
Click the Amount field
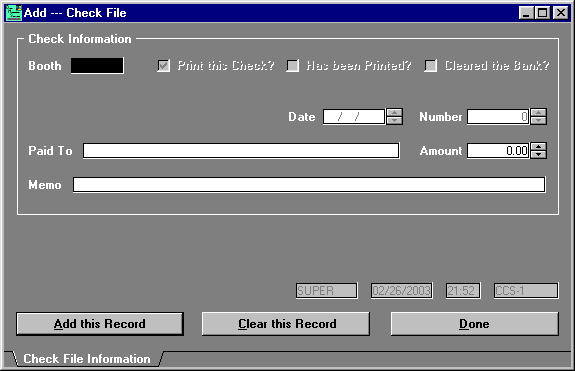click(x=498, y=151)
